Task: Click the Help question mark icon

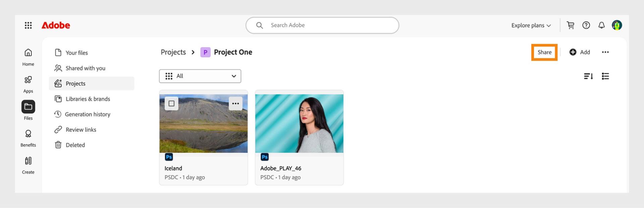Action: pos(586,25)
